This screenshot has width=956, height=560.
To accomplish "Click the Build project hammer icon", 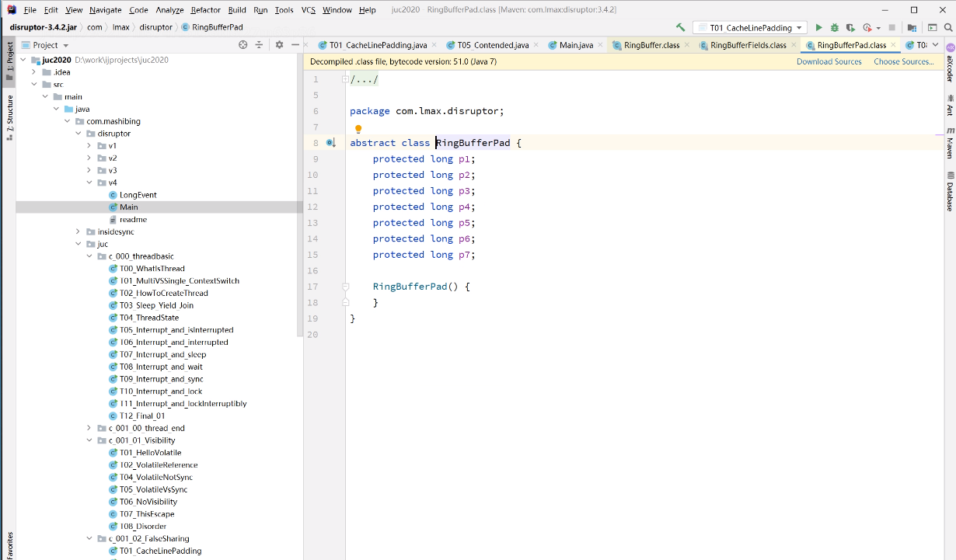I will pos(681,28).
